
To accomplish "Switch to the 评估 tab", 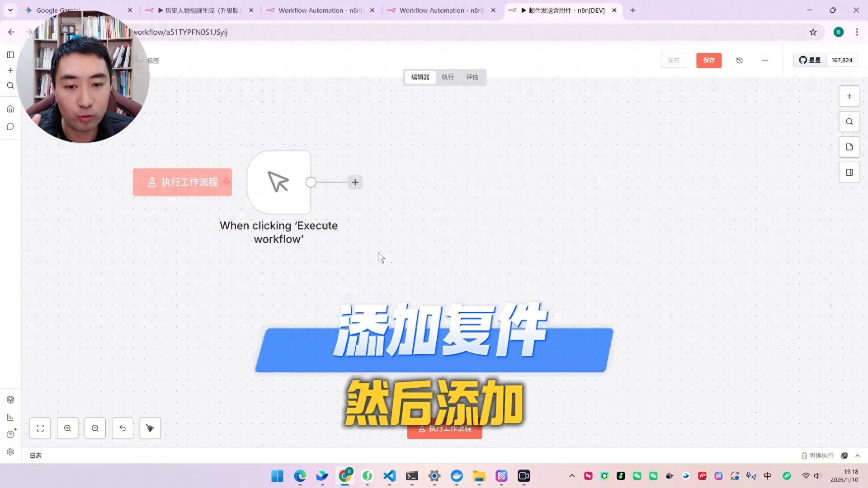I will [x=472, y=77].
